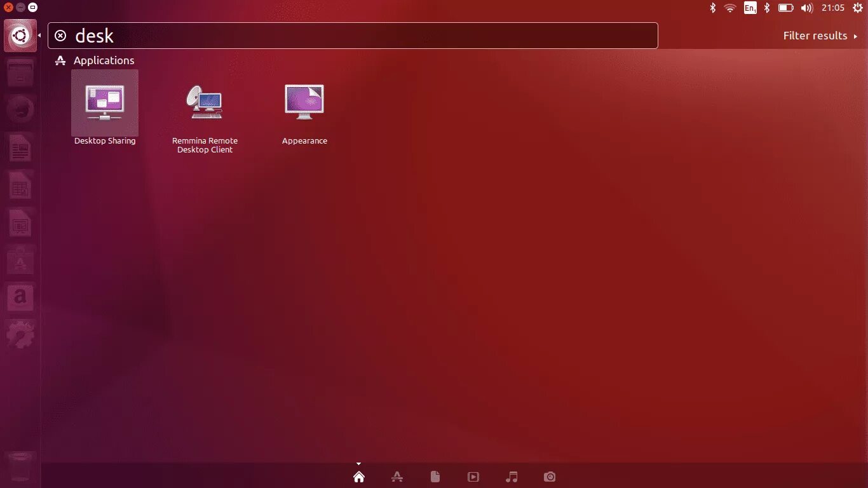This screenshot has width=868, height=488.
Task: Click the "Appearance" label text
Action: click(304, 141)
